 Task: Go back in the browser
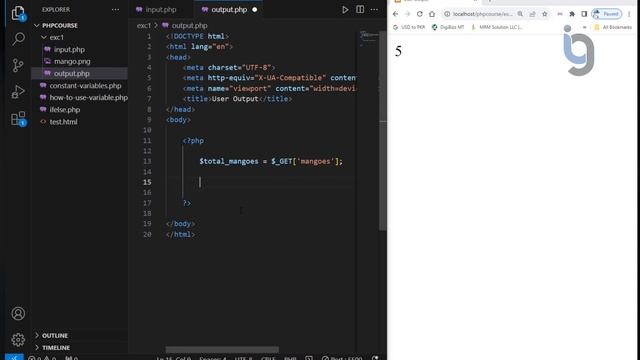coord(395,14)
